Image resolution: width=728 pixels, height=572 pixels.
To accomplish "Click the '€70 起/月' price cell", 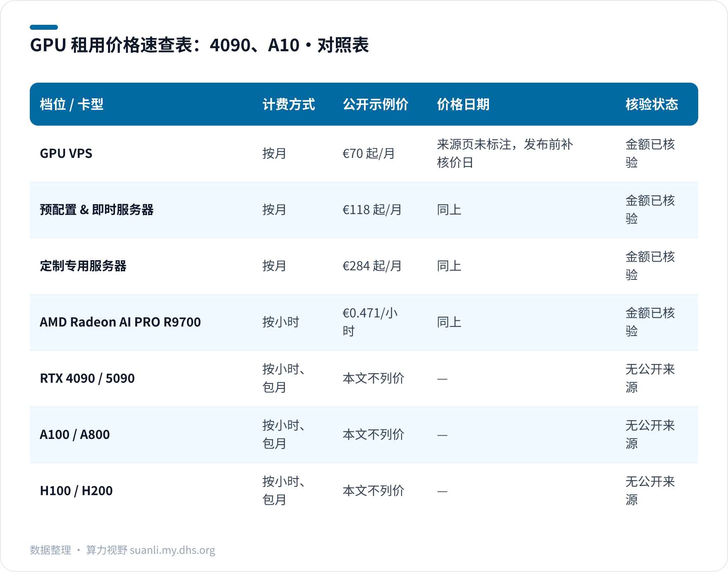I will tap(369, 153).
